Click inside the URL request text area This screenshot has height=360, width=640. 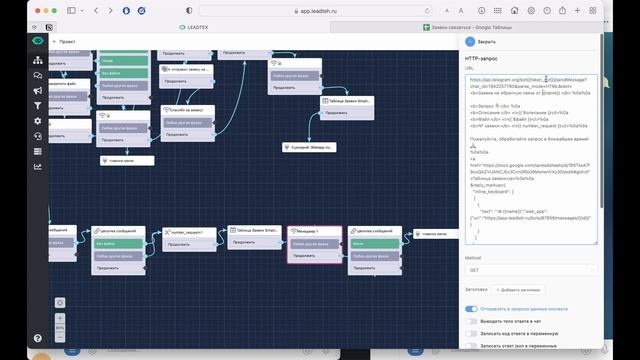pos(531,160)
